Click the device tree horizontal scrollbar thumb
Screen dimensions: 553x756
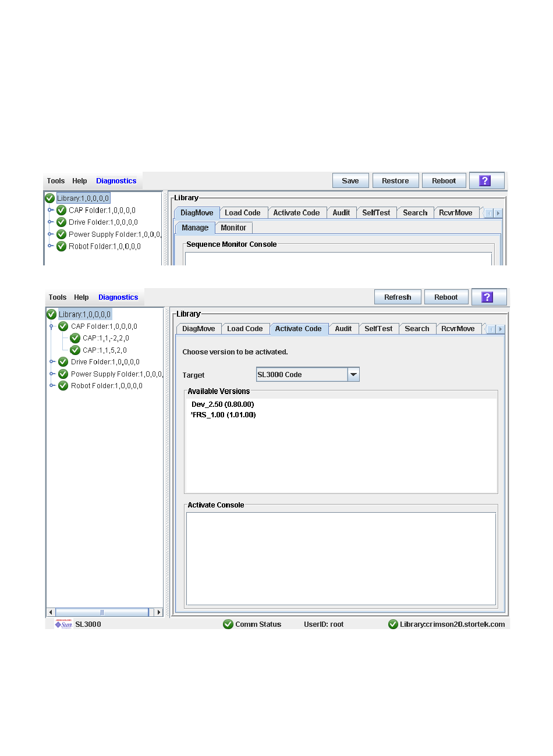(x=102, y=612)
